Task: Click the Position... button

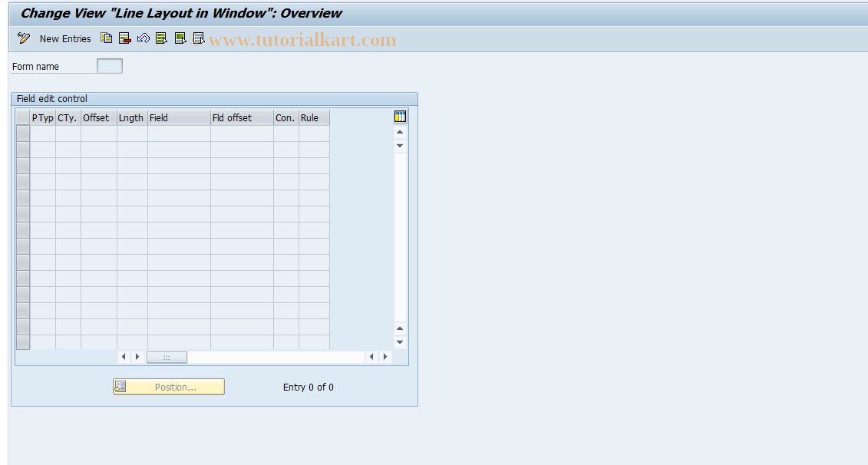Action: point(169,387)
